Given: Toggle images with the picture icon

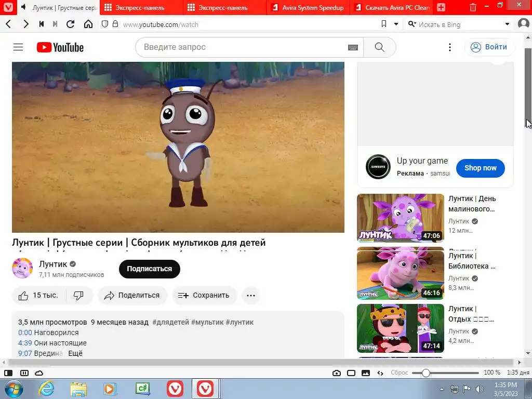Looking at the screenshot, I should [366, 373].
